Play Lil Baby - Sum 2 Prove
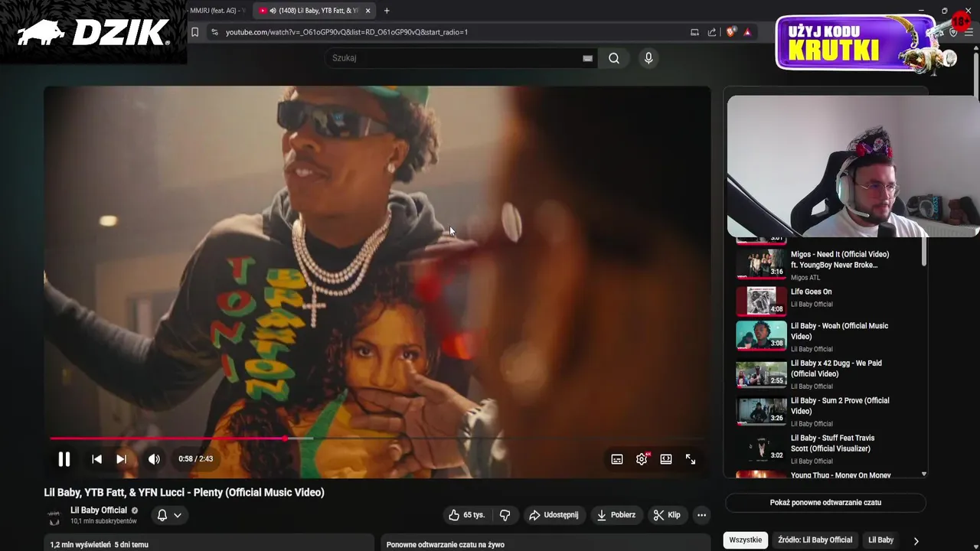The image size is (980, 551). [x=840, y=406]
